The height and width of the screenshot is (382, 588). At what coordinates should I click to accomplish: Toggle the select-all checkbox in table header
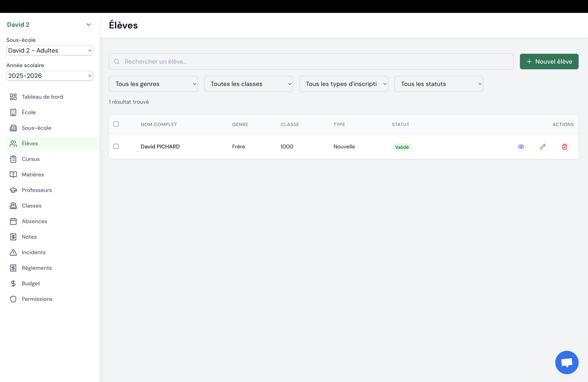pyautogui.click(x=116, y=124)
